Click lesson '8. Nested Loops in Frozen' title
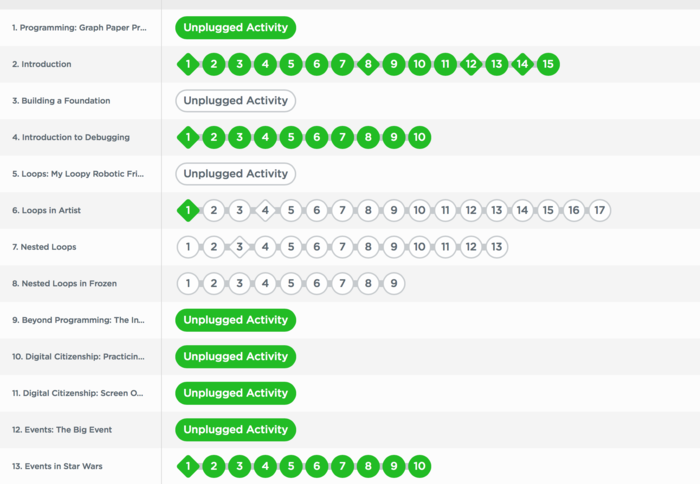 (x=64, y=284)
